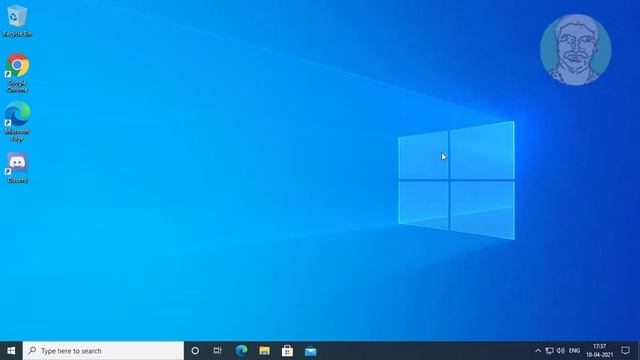Show hidden system tray icons
This screenshot has width=640, height=360.
pos(538,351)
